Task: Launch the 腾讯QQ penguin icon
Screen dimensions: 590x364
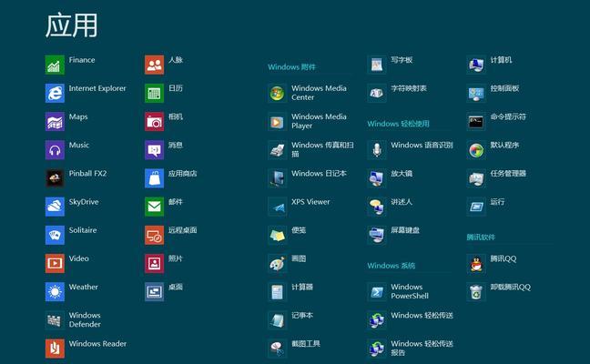Action: 476,263
